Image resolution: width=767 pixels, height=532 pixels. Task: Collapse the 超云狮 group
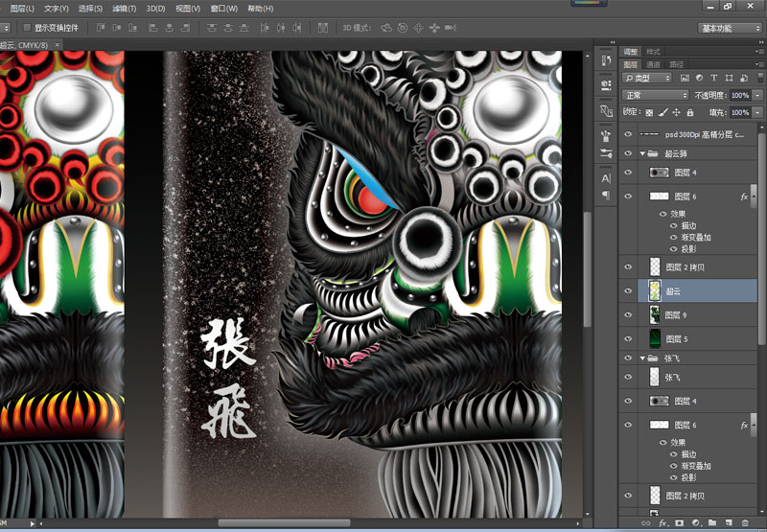click(x=642, y=153)
